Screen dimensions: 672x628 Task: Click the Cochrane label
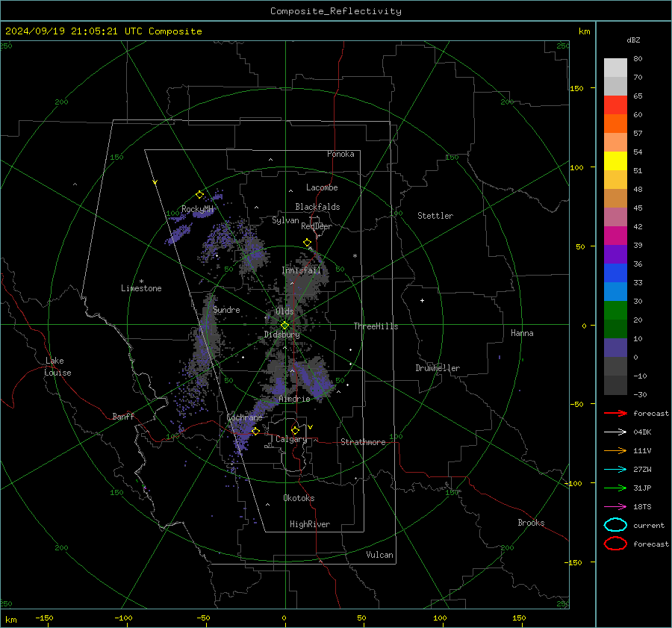tap(244, 417)
